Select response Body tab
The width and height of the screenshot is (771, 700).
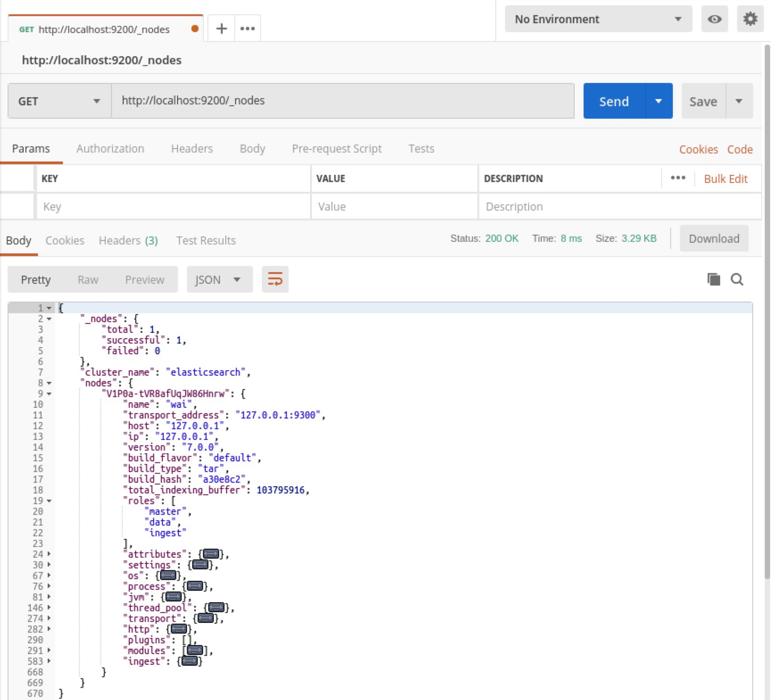click(x=19, y=240)
